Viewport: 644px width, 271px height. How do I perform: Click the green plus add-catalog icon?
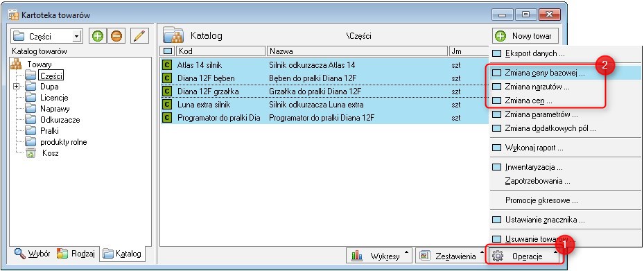pyautogui.click(x=97, y=36)
